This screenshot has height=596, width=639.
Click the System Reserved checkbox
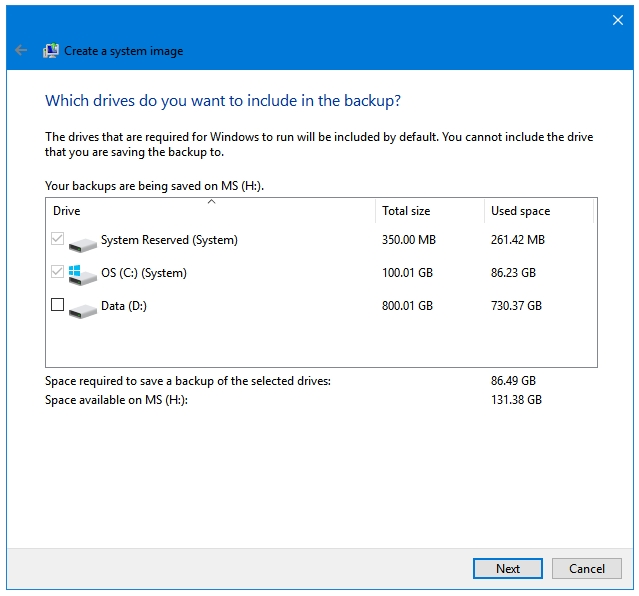(x=57, y=238)
